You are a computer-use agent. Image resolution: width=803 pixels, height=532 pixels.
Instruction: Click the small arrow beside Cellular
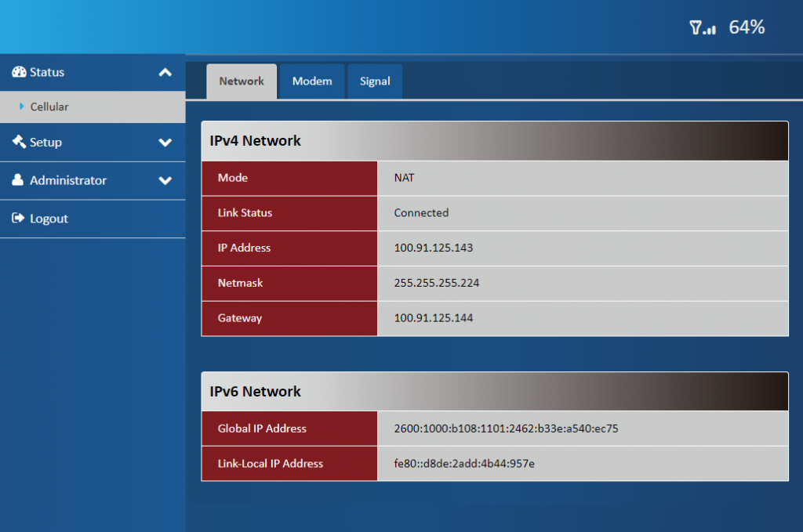(x=22, y=106)
